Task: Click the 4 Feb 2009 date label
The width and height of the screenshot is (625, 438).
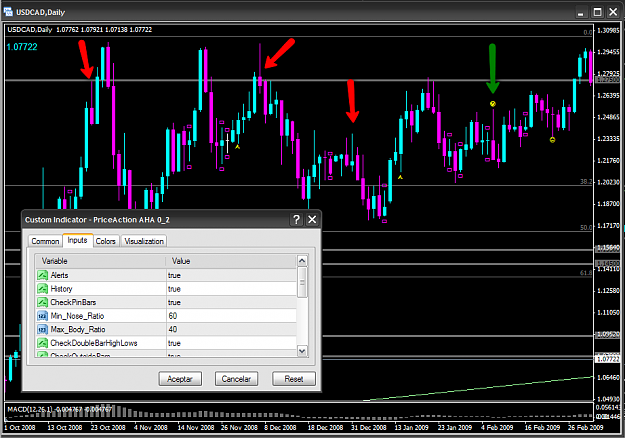Action: tap(497, 427)
